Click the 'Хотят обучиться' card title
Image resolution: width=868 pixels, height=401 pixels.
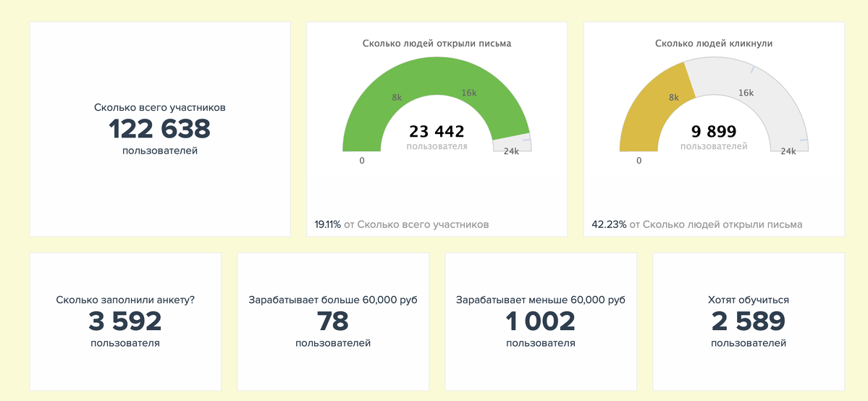click(749, 300)
